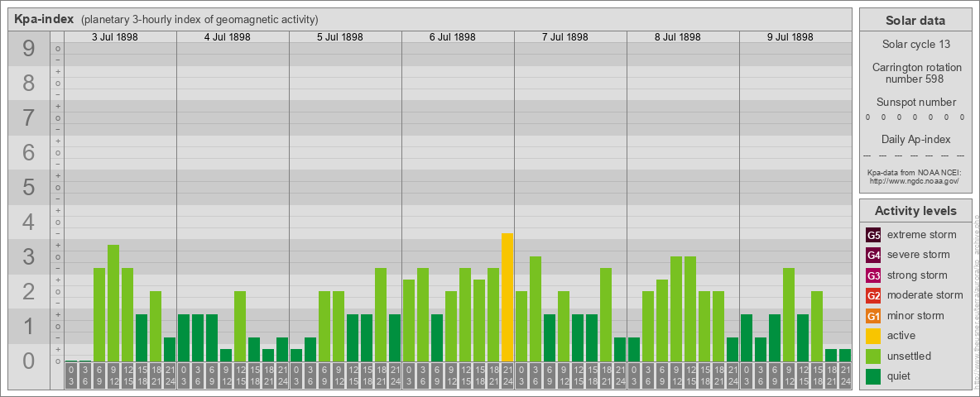Click the '21 24' time slot under 9 Jul
The image size is (980, 397).
(845, 375)
